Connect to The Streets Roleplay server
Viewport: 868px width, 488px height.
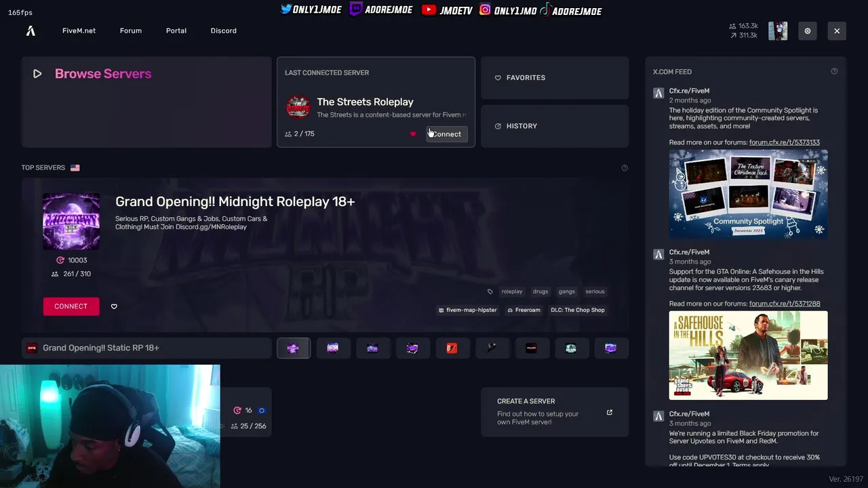[446, 134]
